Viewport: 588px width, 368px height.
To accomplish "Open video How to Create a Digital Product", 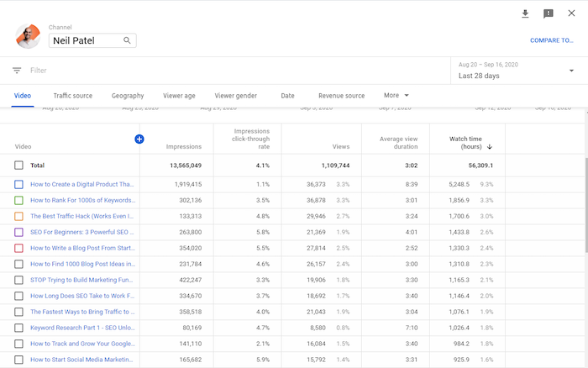I will [x=82, y=185].
